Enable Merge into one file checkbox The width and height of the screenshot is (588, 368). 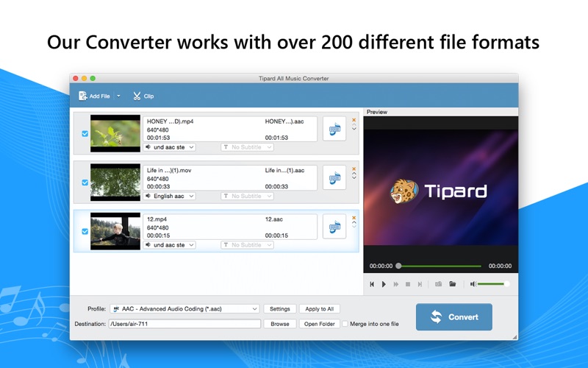[345, 324]
